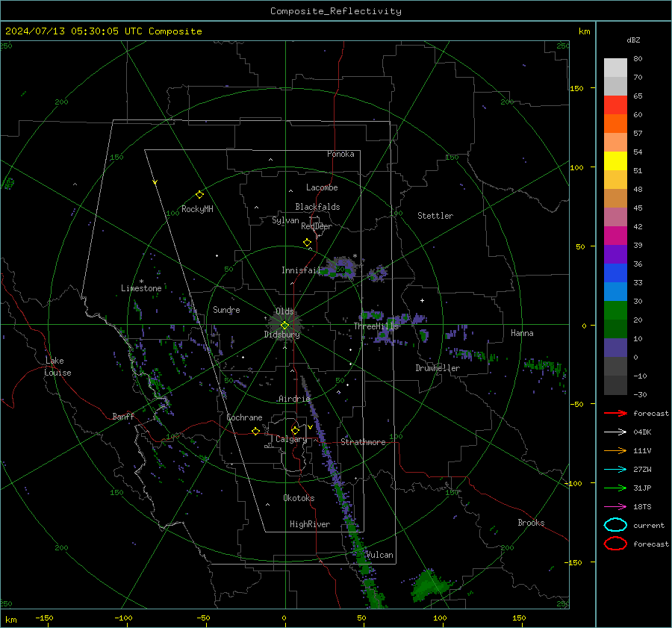Click the Limestone label
Screen dimensions: 672x628
[x=141, y=288]
